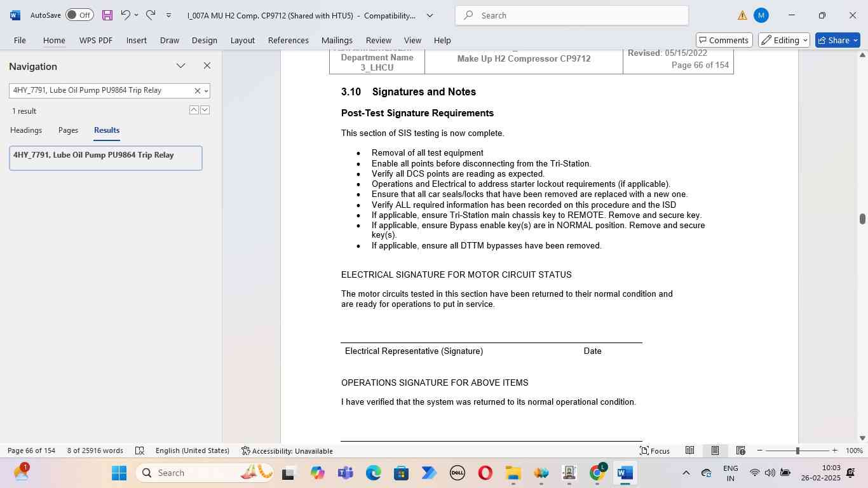The image size is (868, 488).
Task: Click the vertical scrollbar thumb
Action: click(x=862, y=219)
